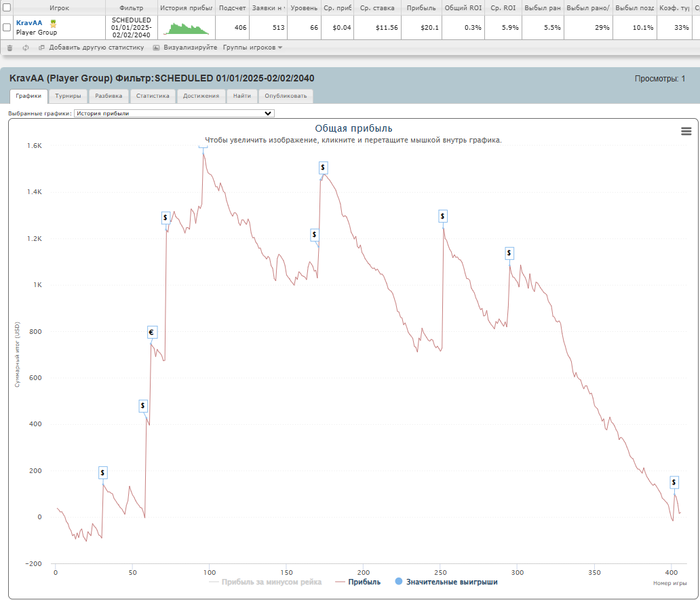Click the SCHEDULED filter cell
The width and height of the screenshot is (700, 600).
click(x=131, y=27)
